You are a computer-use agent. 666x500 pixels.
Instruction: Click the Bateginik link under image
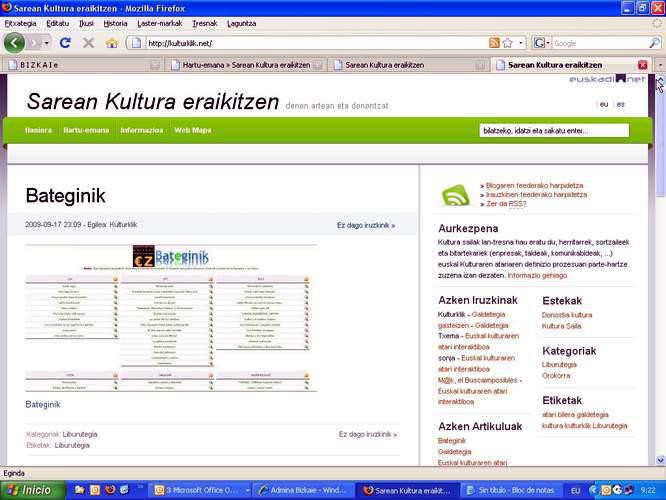click(x=43, y=404)
